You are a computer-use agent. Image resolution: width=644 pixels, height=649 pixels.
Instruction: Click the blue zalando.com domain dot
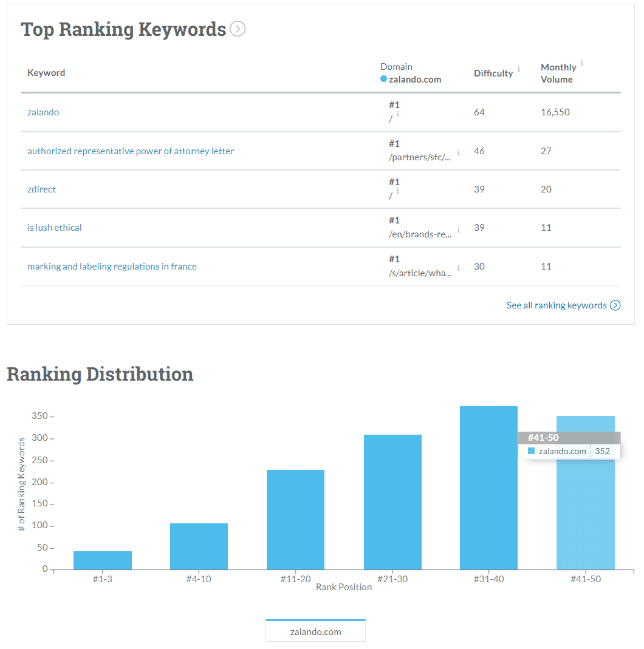click(x=383, y=79)
